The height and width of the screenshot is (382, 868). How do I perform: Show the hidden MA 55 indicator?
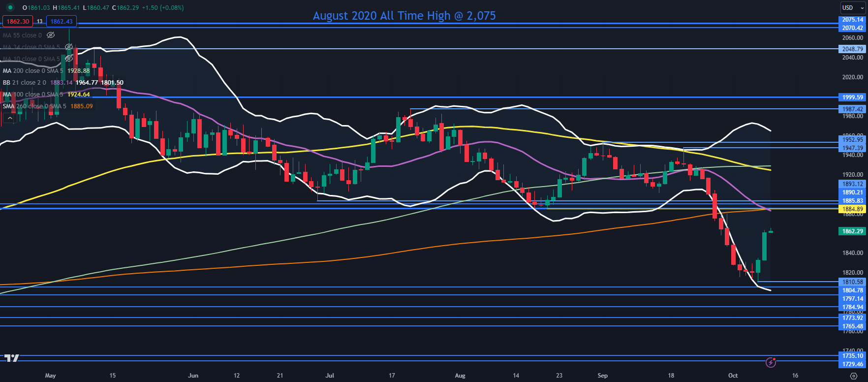(x=50, y=35)
